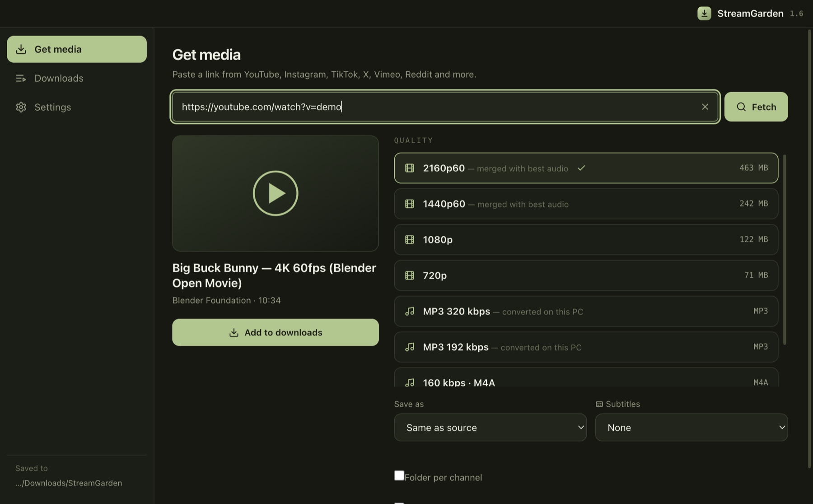Click the film icon for 1080p
Viewport: 813px width, 504px height.
coord(410,239)
